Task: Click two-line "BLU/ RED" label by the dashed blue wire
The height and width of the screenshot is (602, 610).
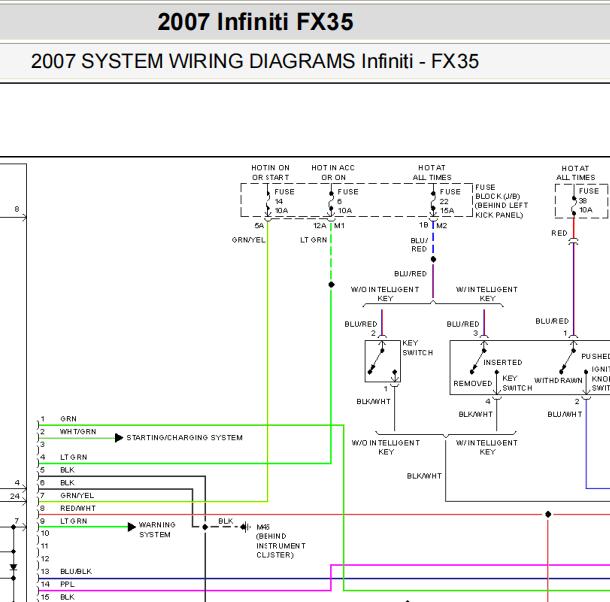Action: click(419, 245)
